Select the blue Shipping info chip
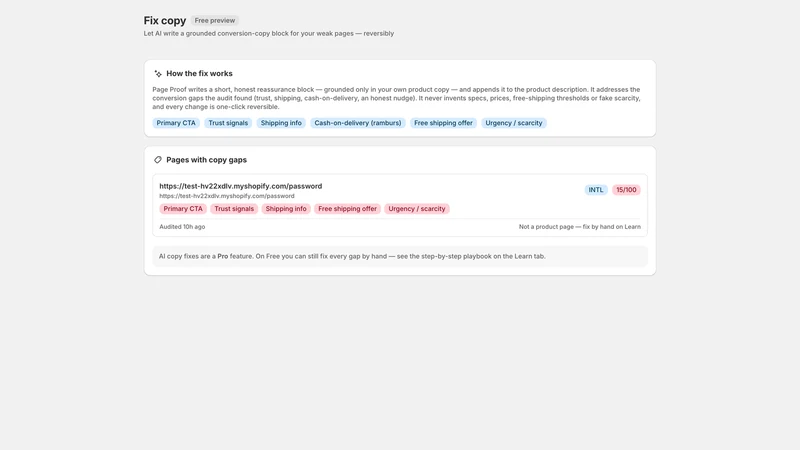800x450 pixels. coord(281,123)
